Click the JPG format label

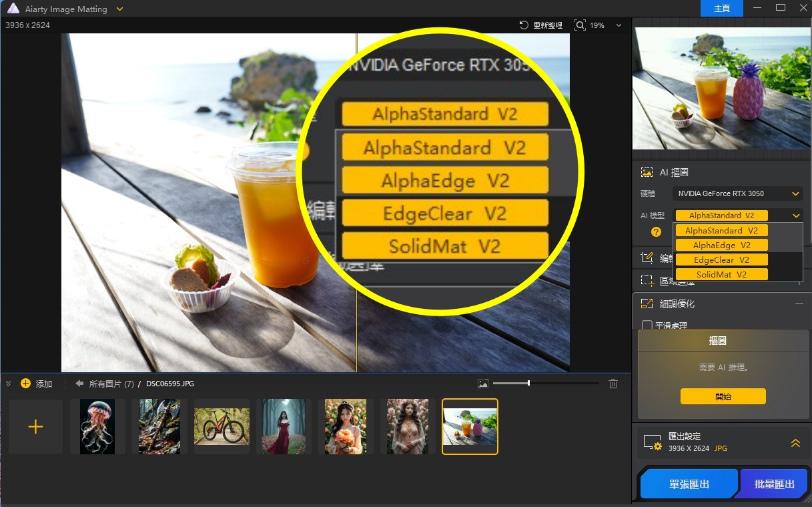tap(721, 448)
